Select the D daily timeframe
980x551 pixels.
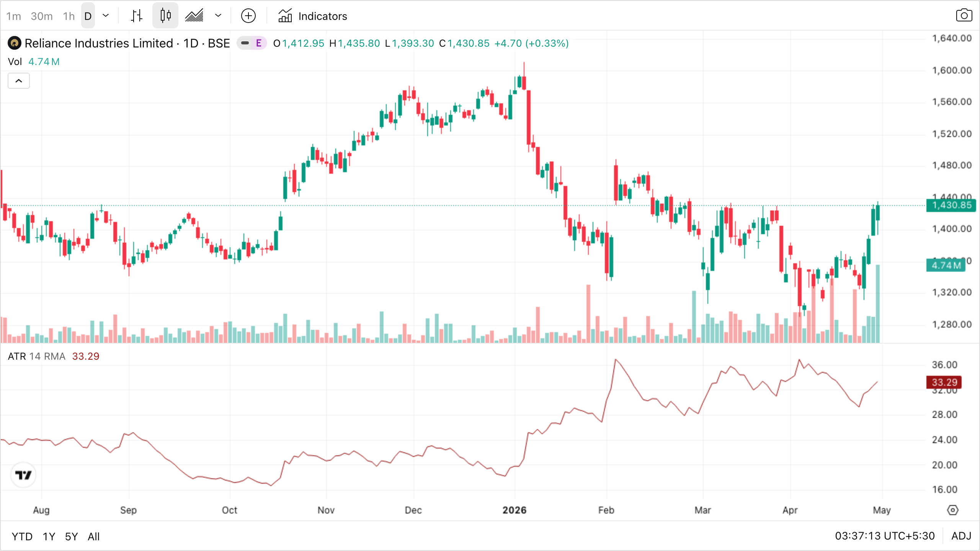pyautogui.click(x=88, y=16)
